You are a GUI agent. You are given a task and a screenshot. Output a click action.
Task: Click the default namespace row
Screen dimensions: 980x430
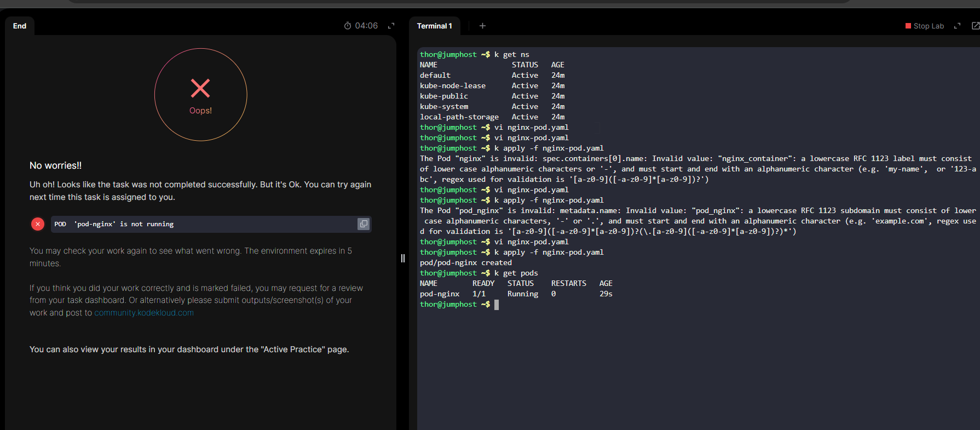click(492, 76)
